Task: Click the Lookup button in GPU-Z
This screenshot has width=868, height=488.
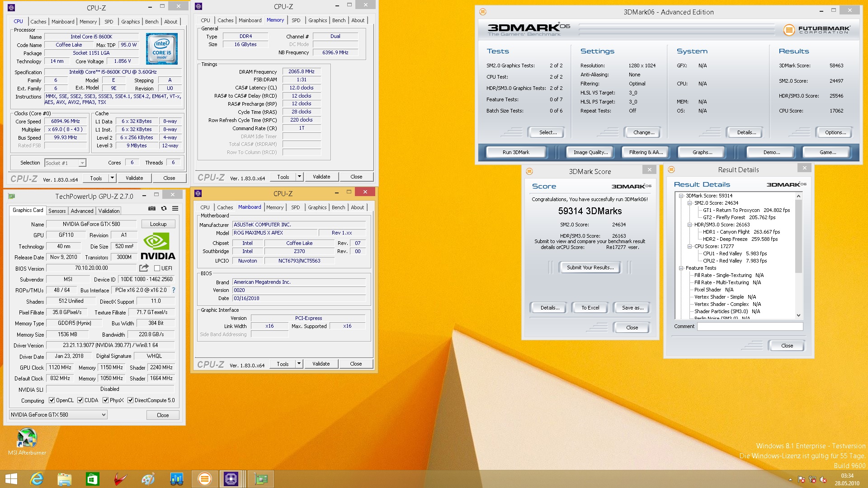Action: 158,224
